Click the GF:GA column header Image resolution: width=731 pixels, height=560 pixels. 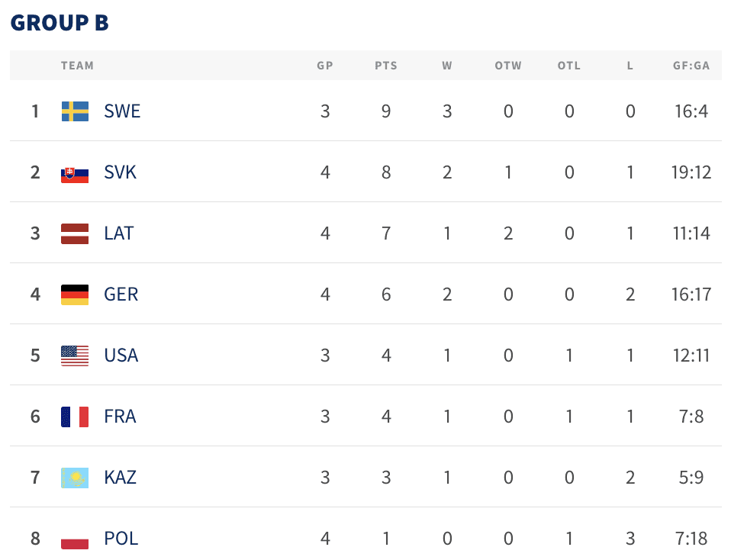(x=691, y=66)
